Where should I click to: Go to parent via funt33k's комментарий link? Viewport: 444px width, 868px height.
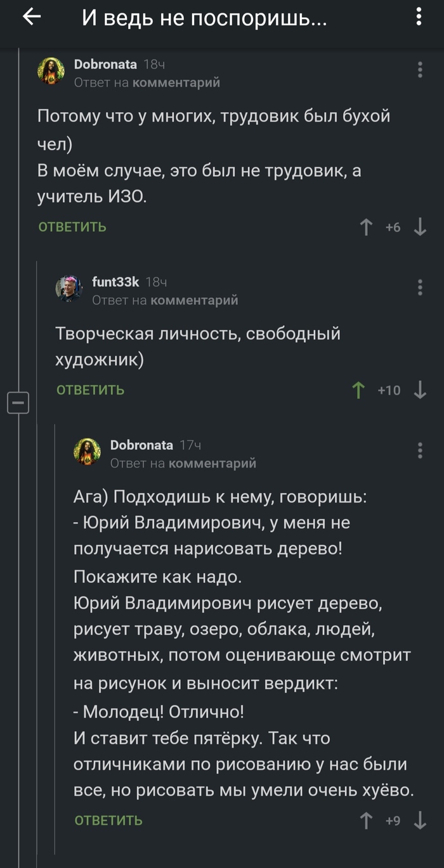193,300
